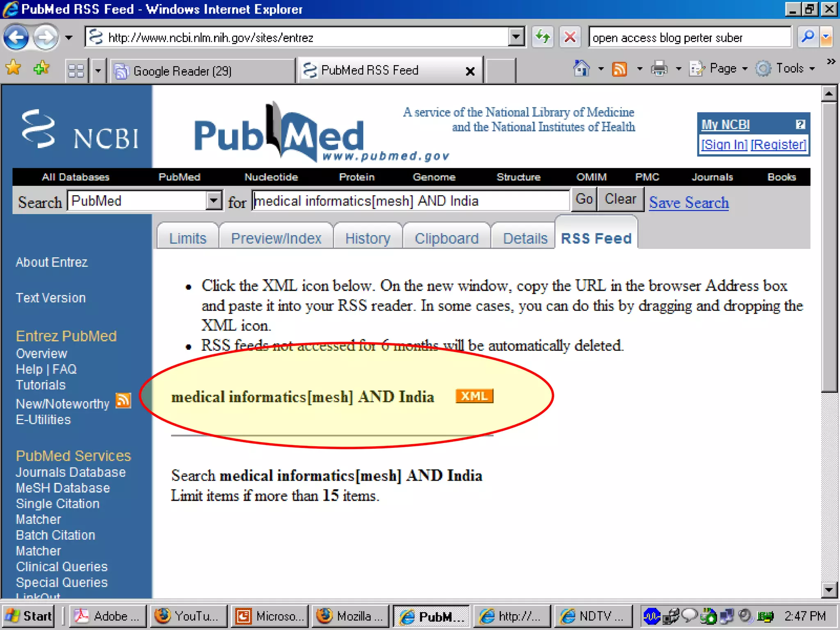Screen dimensions: 840x630
Task: Click the browser Back arrow button
Action: tap(16, 38)
